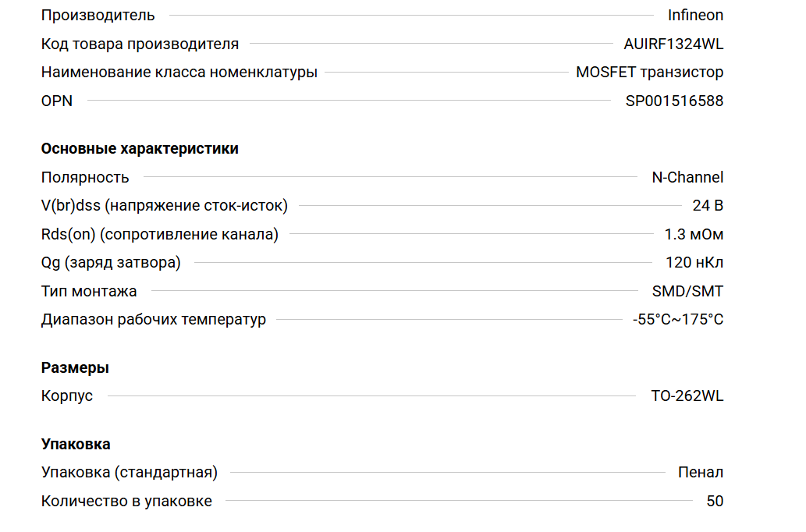Click the 24 В voltage value
Viewport: 806px width, 532px height.
[708, 206]
